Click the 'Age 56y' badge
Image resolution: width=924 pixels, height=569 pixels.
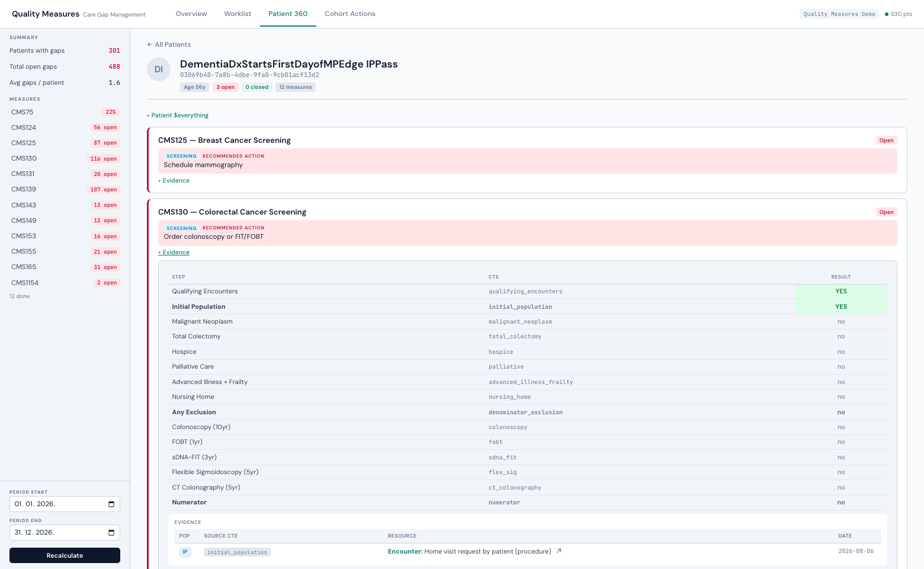(194, 87)
